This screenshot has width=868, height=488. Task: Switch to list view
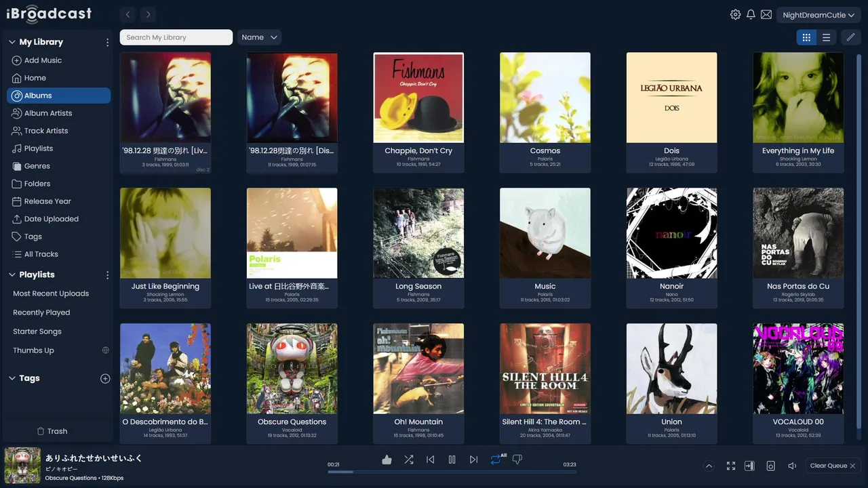click(x=826, y=37)
